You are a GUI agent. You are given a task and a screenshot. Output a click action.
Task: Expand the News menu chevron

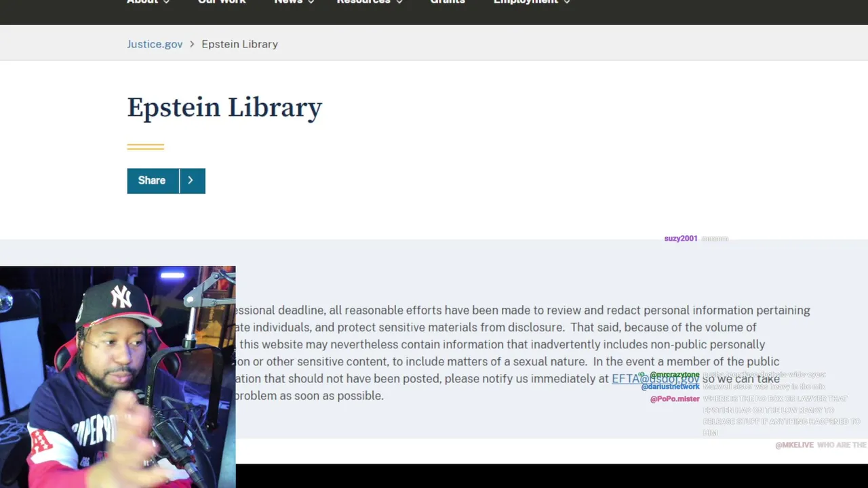pyautogui.click(x=311, y=2)
